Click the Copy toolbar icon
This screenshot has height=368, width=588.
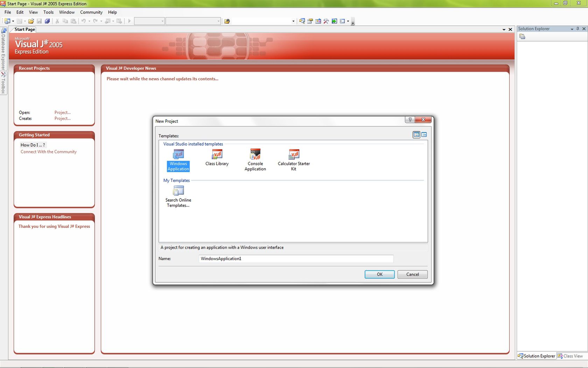click(65, 21)
